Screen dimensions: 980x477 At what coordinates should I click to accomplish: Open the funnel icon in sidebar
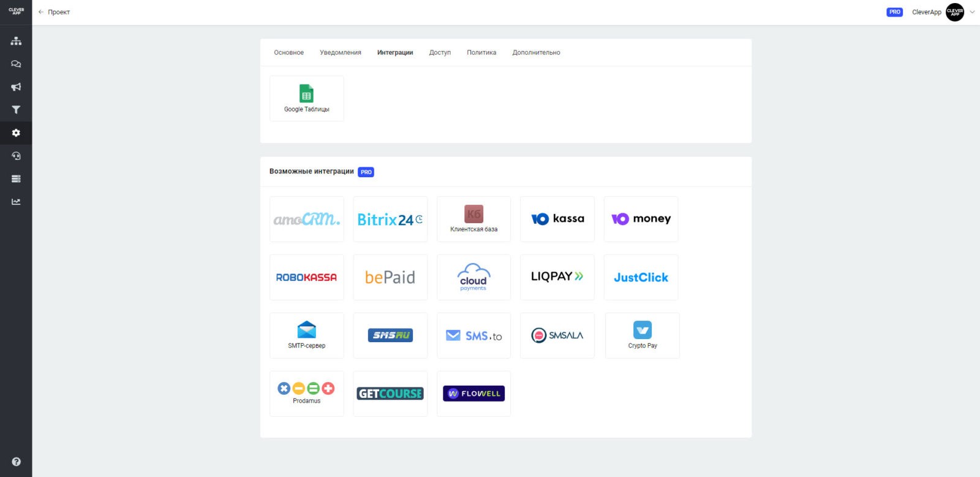pyautogui.click(x=16, y=110)
